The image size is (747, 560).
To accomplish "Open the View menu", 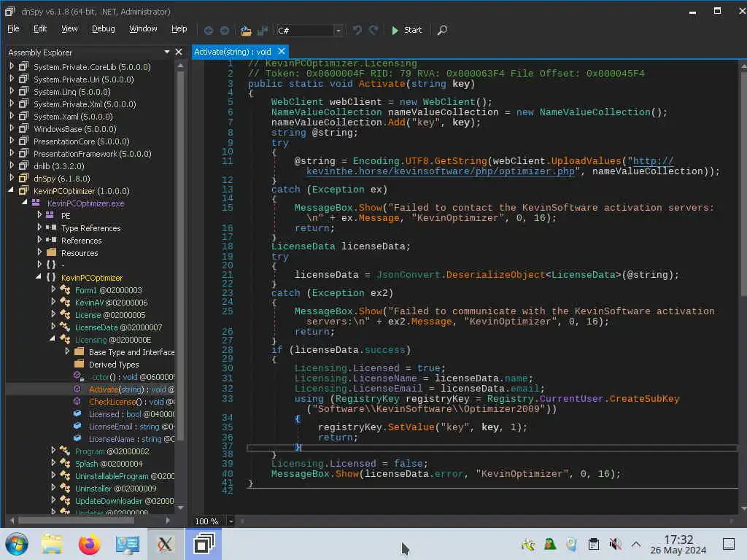I will [x=69, y=28].
